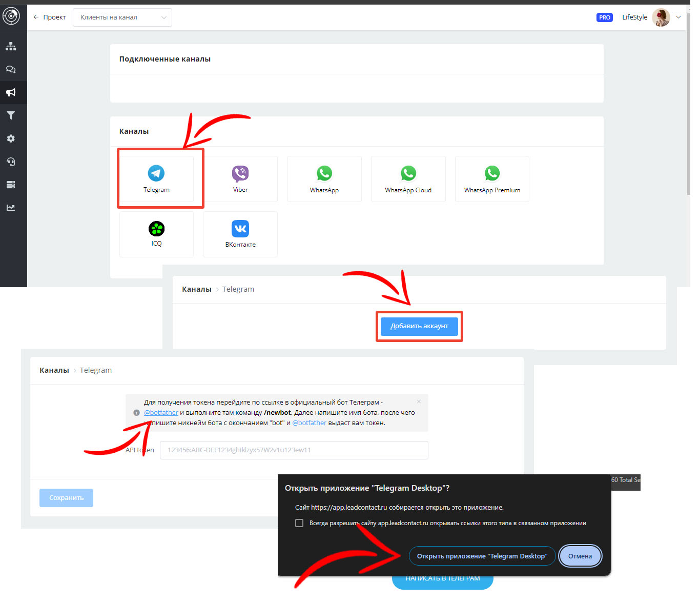Open the Клиенты на канал project dropdown

pos(122,17)
